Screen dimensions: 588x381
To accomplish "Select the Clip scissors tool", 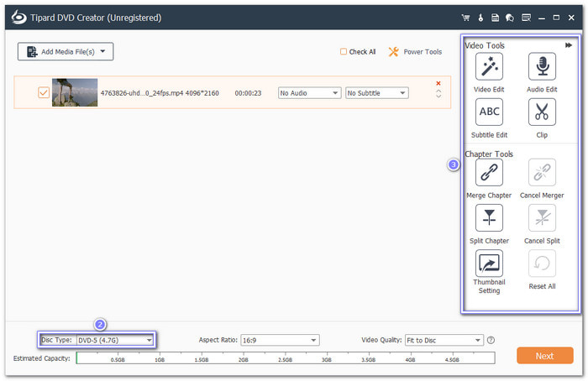I will [x=542, y=112].
